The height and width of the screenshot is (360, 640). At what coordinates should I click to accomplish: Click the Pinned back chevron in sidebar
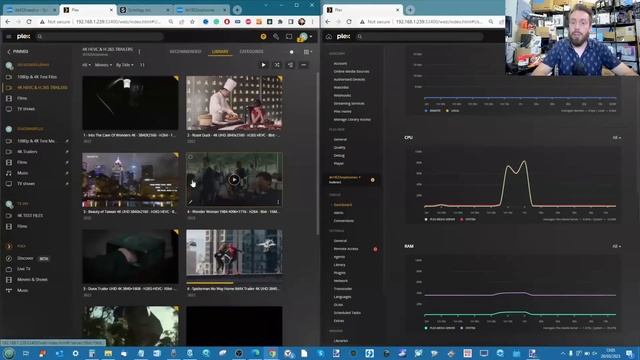coord(9,51)
